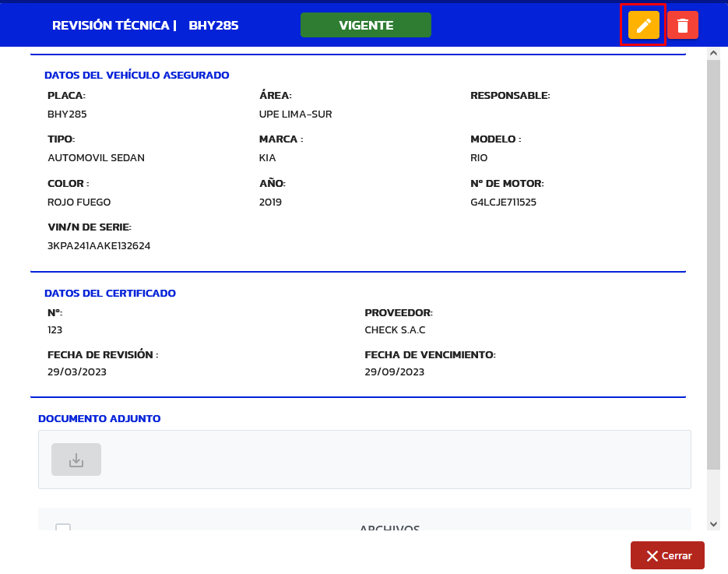
Task: Click the vertical scrollbar thumb
Action: coord(713,265)
